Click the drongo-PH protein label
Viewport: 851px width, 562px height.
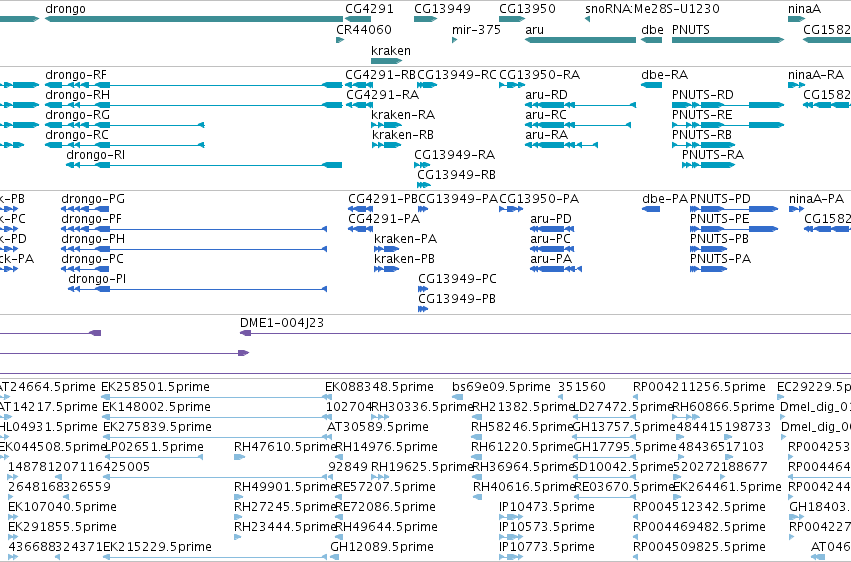click(93, 239)
